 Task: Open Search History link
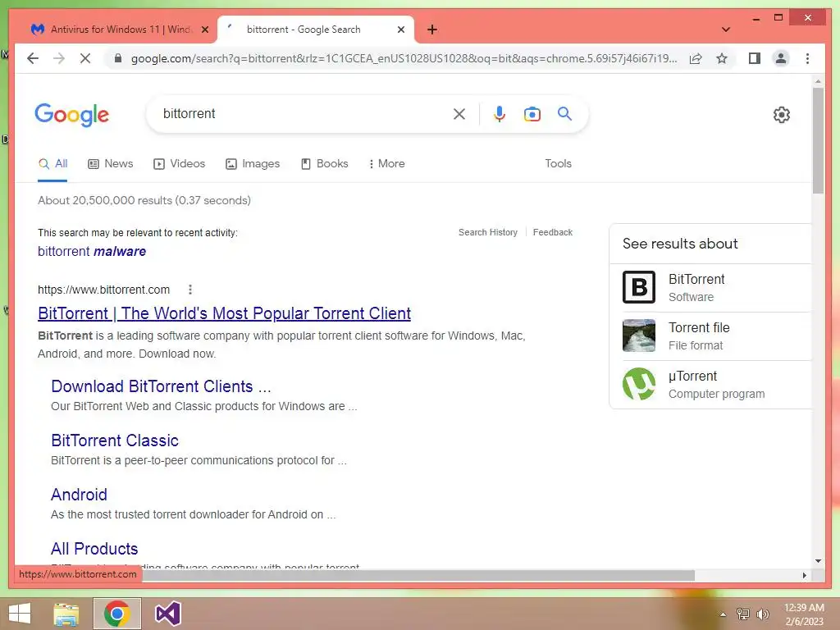tap(487, 232)
